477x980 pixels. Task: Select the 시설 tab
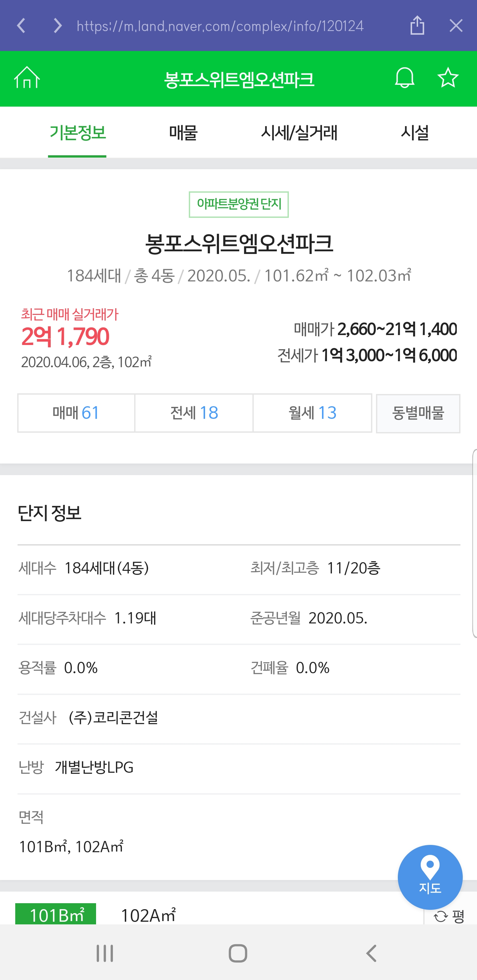click(415, 133)
